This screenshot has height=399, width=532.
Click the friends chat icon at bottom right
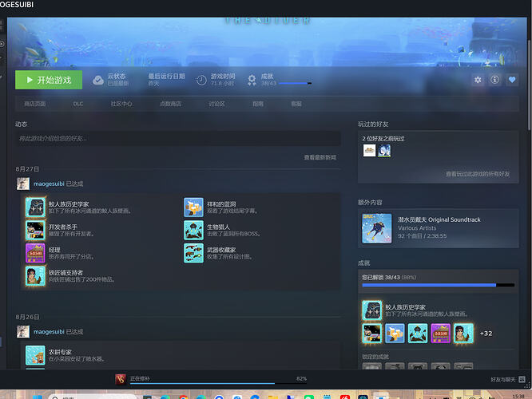pyautogui.click(x=522, y=379)
